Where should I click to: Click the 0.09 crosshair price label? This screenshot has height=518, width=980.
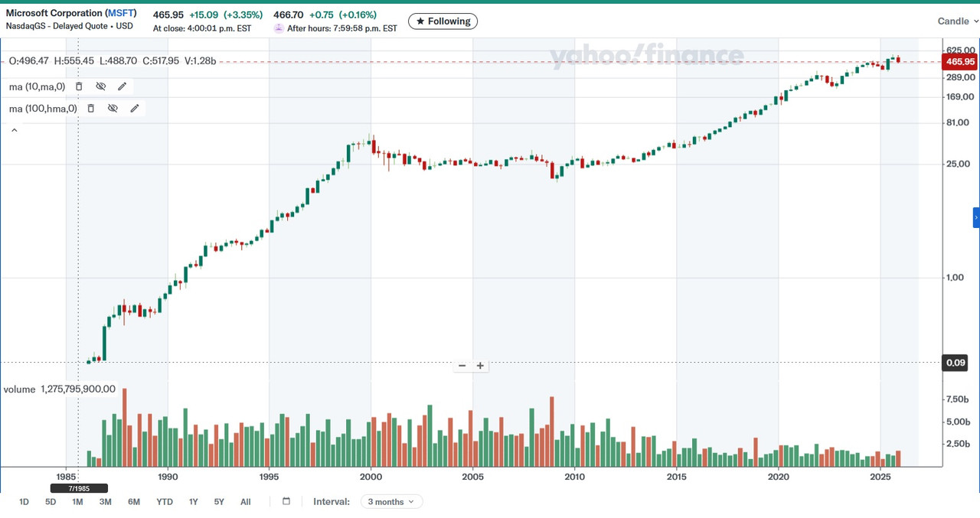point(955,363)
